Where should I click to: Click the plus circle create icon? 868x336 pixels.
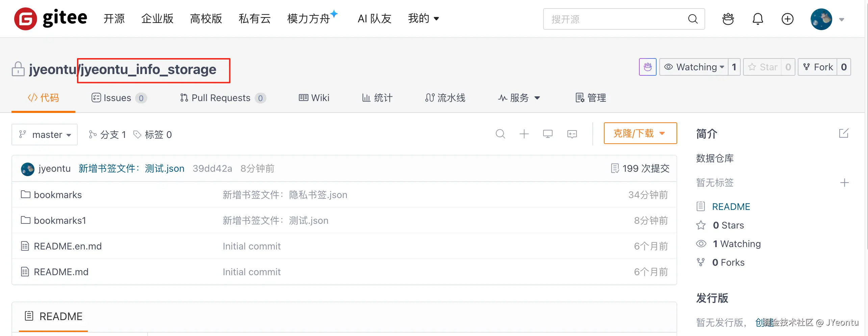[x=788, y=19]
